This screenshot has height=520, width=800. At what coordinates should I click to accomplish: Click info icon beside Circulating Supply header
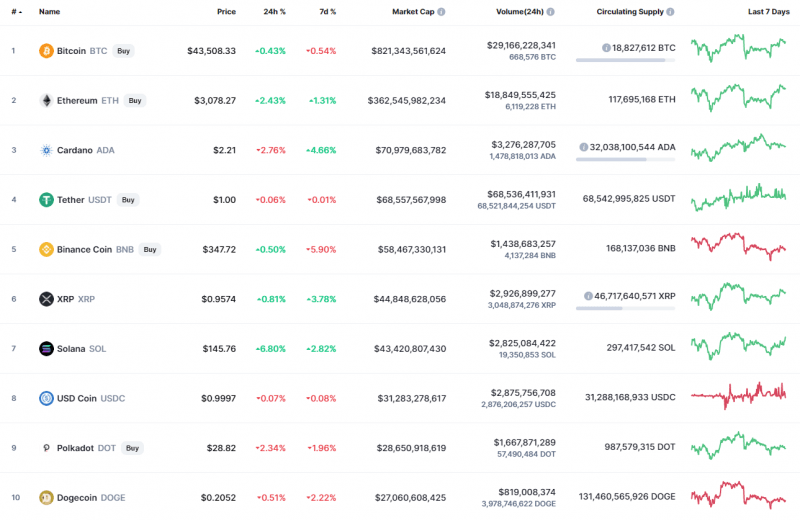pyautogui.click(x=670, y=12)
